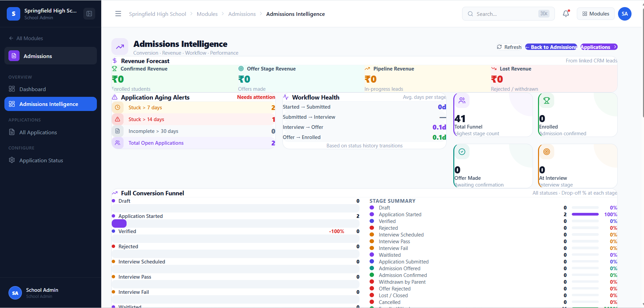Viewport: 644px width, 308px height.
Task: Open Application Status in sidebar
Action: click(51, 160)
